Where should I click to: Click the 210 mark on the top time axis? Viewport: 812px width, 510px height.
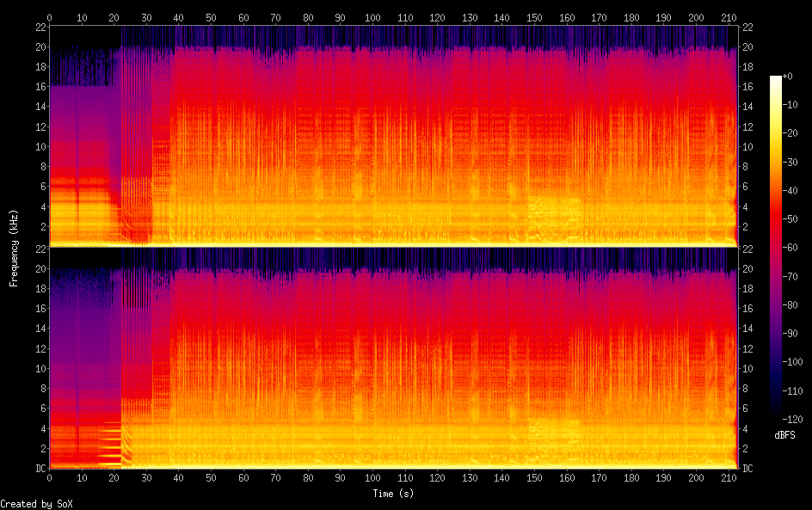729,17
